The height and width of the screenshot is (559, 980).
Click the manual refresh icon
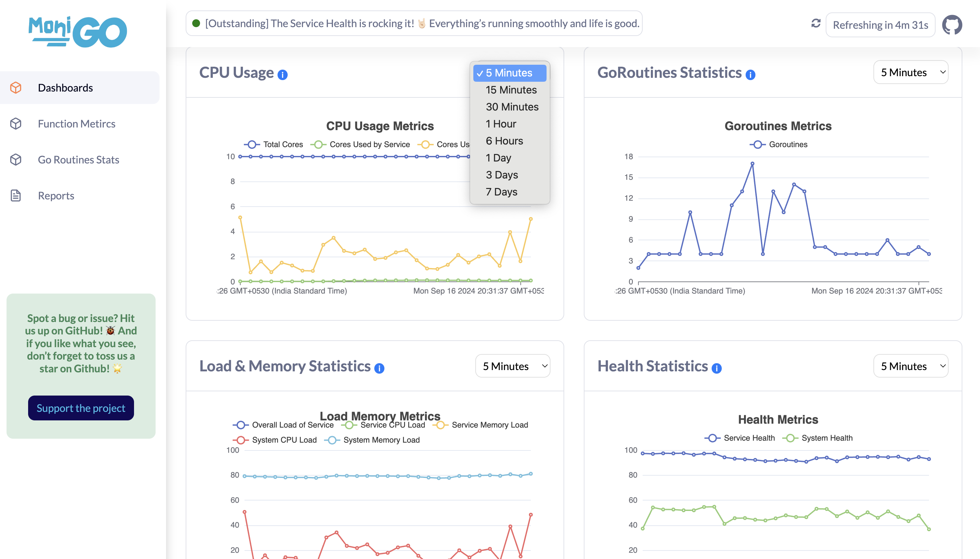click(816, 24)
